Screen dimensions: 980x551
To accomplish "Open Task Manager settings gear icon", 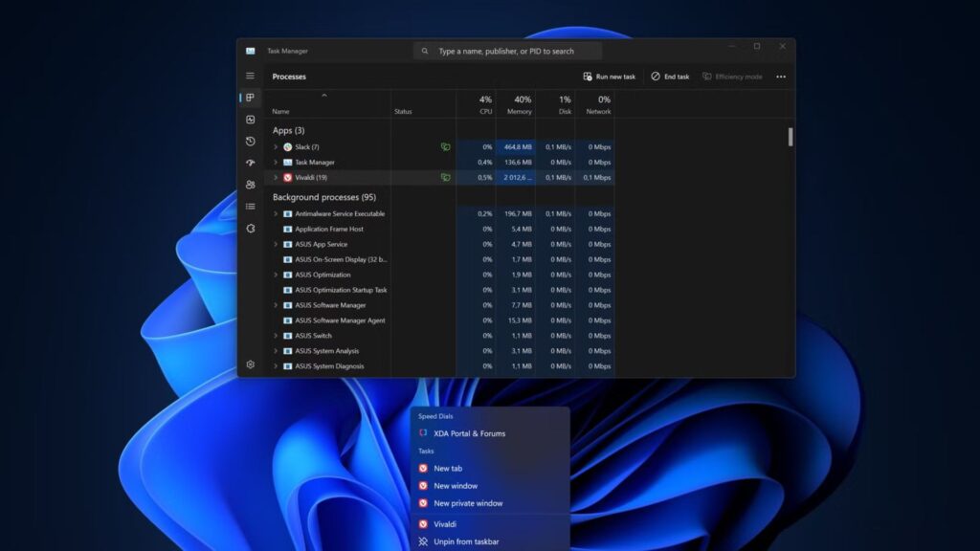I will point(250,364).
